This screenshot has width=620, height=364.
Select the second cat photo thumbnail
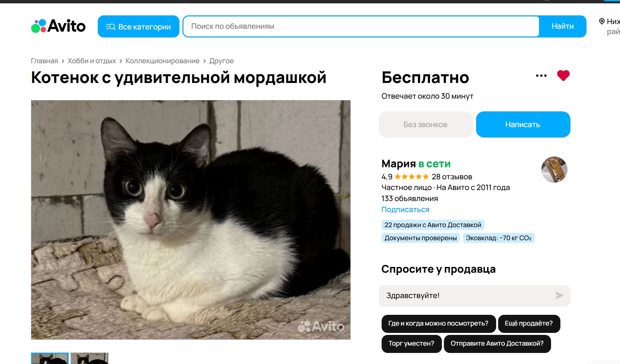point(89,358)
